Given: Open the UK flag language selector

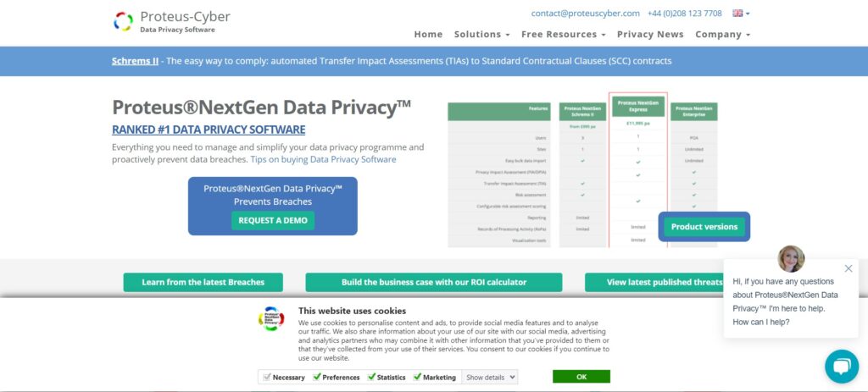Looking at the screenshot, I should [x=741, y=14].
